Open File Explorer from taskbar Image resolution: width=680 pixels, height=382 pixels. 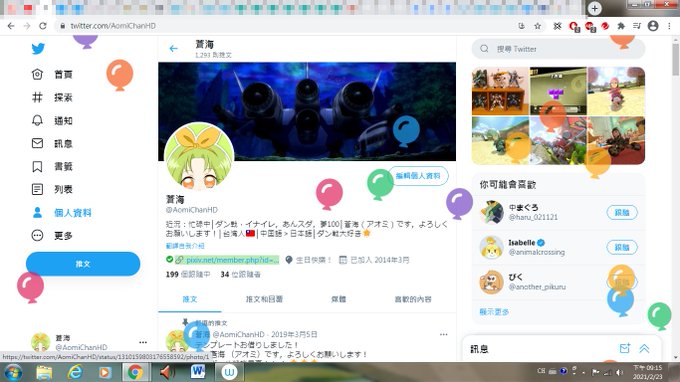[x=44, y=372]
